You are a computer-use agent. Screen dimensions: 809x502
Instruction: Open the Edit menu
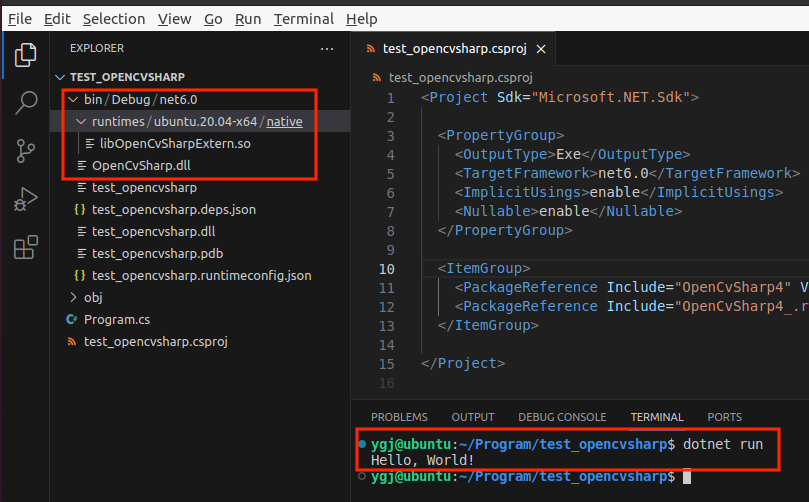coord(57,19)
